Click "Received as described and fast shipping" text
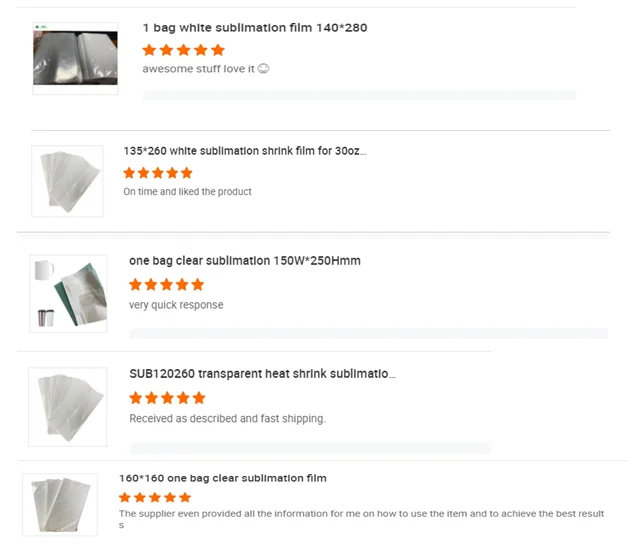 coord(227,418)
